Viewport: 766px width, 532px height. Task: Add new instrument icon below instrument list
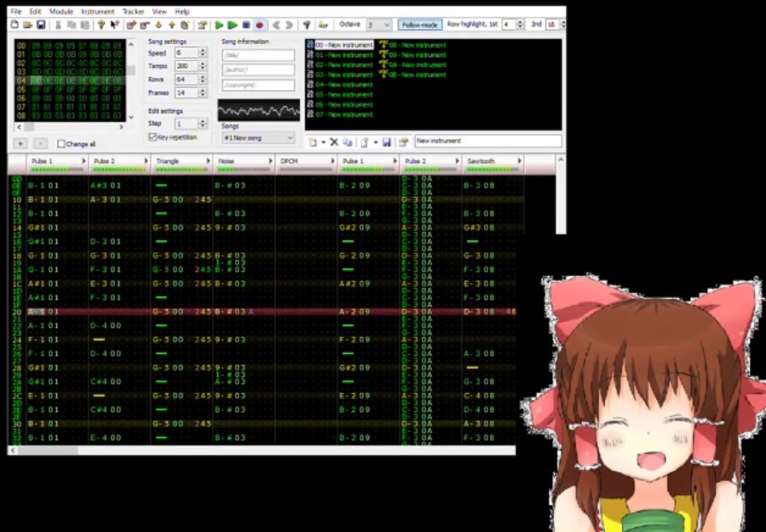tap(312, 142)
